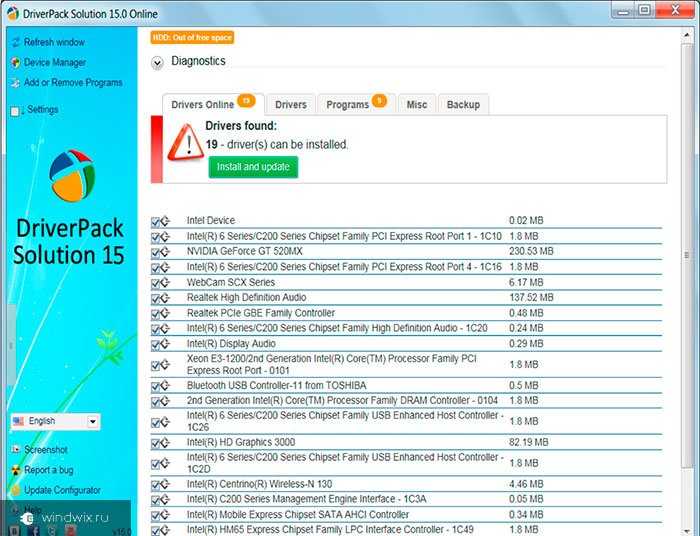Open the Backup tab
Screen dimensions: 700x536
tap(463, 105)
